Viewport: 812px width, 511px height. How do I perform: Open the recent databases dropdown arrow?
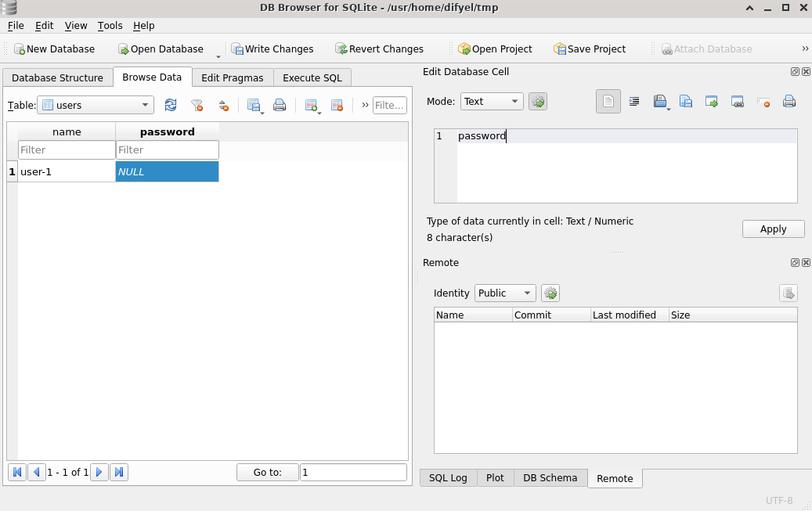coord(218,56)
